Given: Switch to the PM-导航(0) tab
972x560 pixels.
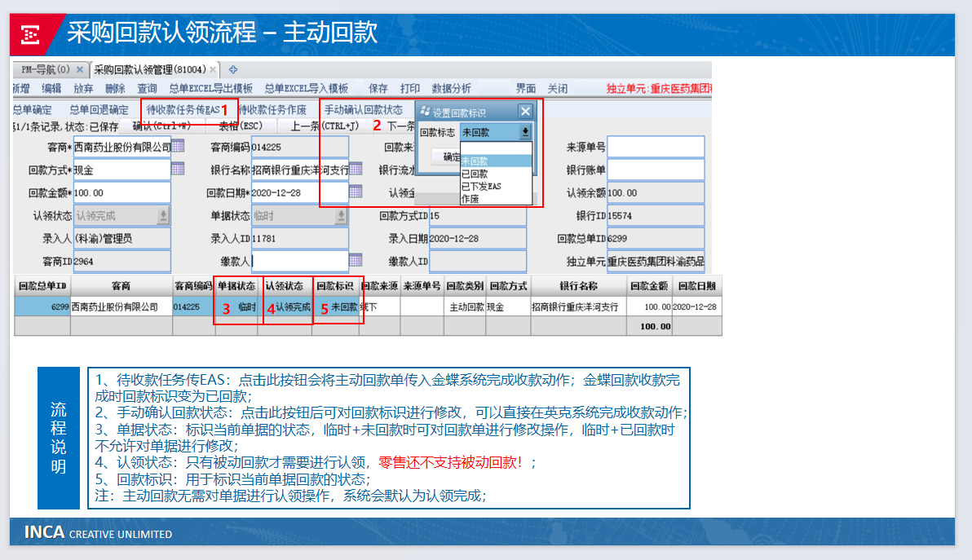Looking at the screenshot, I should (45, 69).
